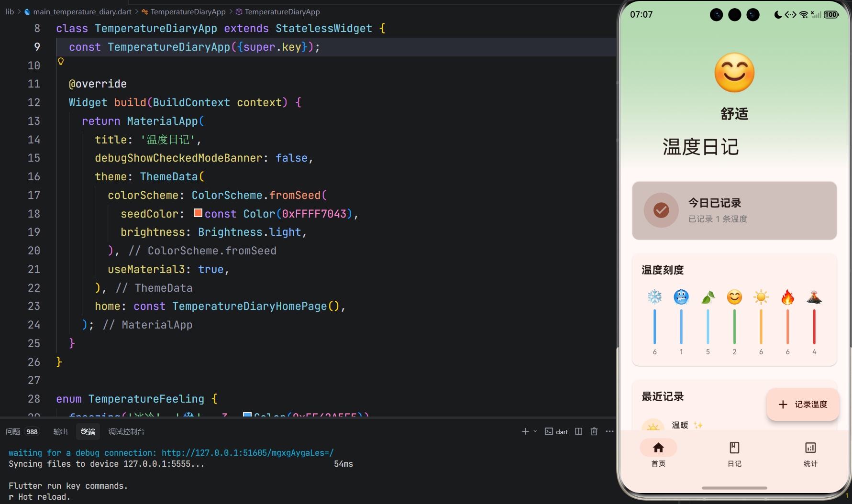
Task: Tap the sun icon in 温度刻度 row
Action: pyautogui.click(x=761, y=297)
